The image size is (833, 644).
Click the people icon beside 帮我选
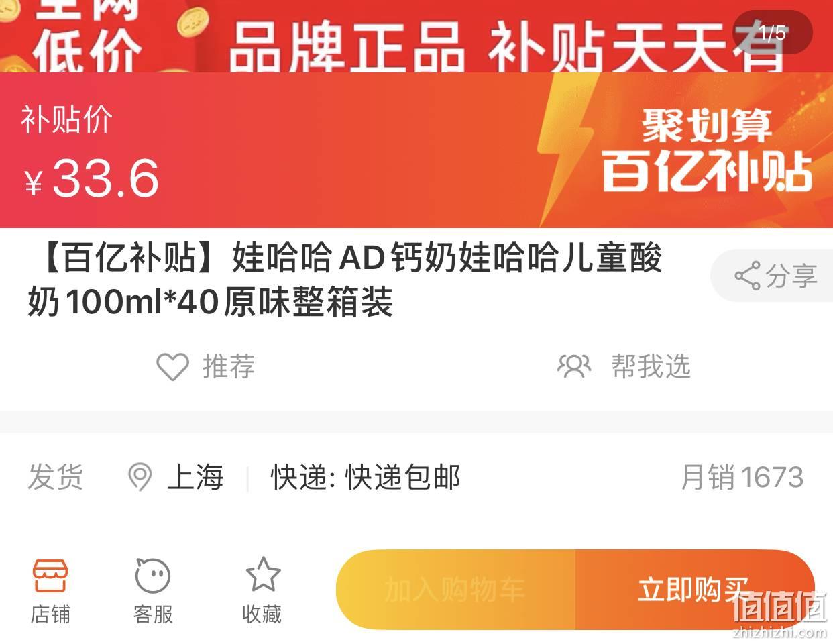pos(574,366)
